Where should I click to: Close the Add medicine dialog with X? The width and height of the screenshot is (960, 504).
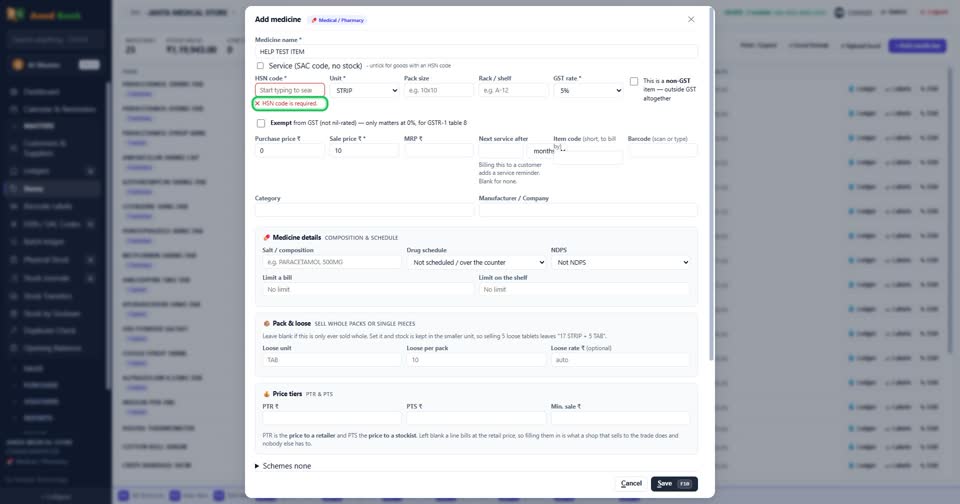[x=691, y=20]
